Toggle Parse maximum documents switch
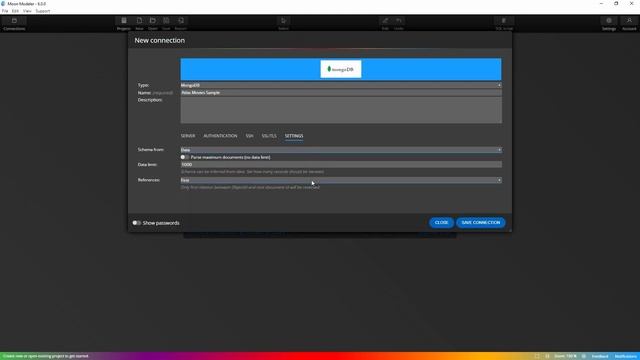Screen dimensions: 640x360 point(184,157)
